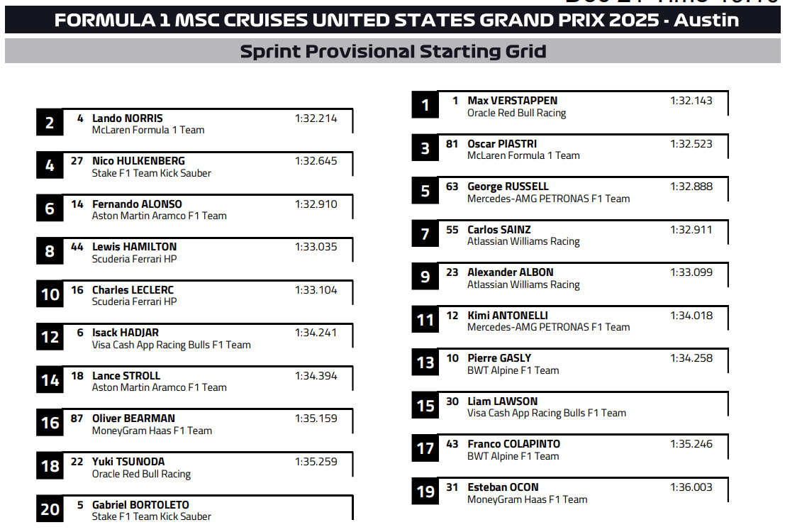
Task: Click BWT Alpine F1 Team under Pierre GASLY
Action: [x=513, y=370]
